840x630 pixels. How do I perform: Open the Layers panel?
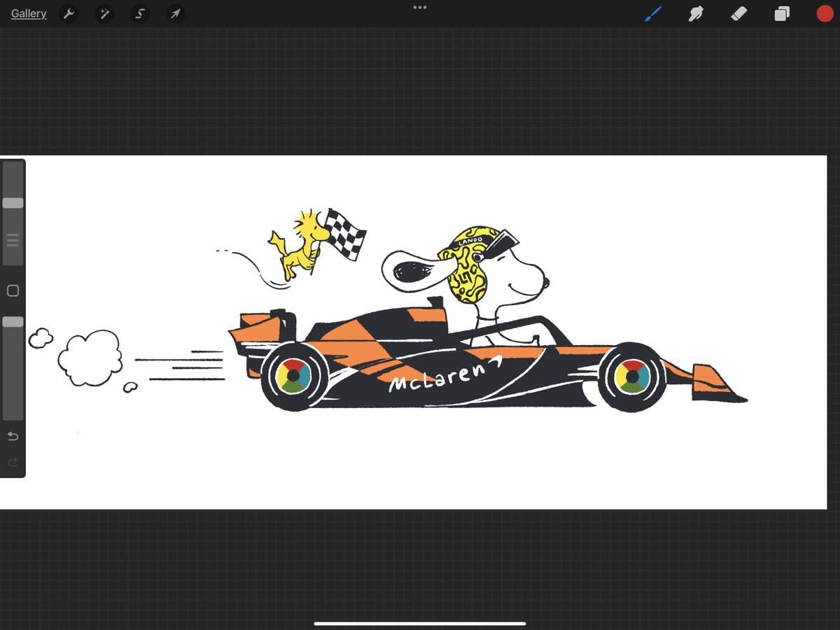click(782, 13)
